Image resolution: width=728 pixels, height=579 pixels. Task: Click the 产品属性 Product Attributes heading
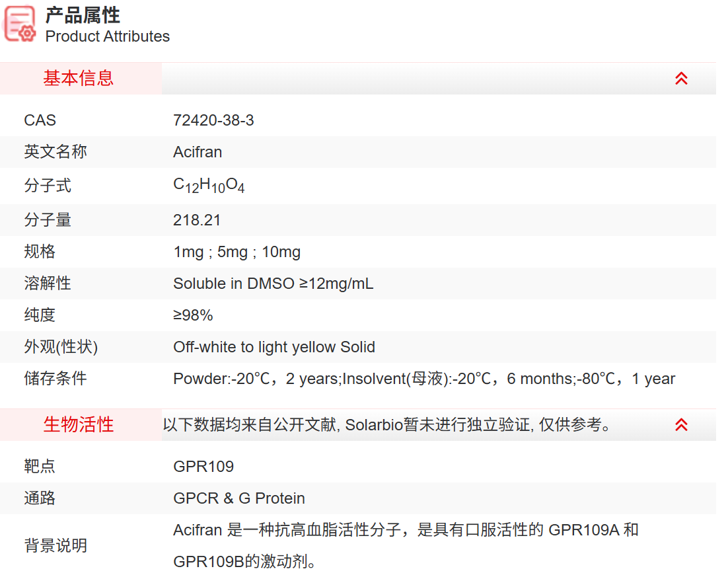(x=107, y=25)
